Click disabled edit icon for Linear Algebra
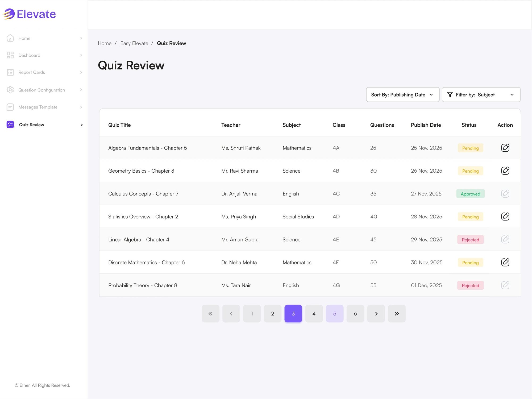Image resolution: width=532 pixels, height=399 pixels. (505, 239)
